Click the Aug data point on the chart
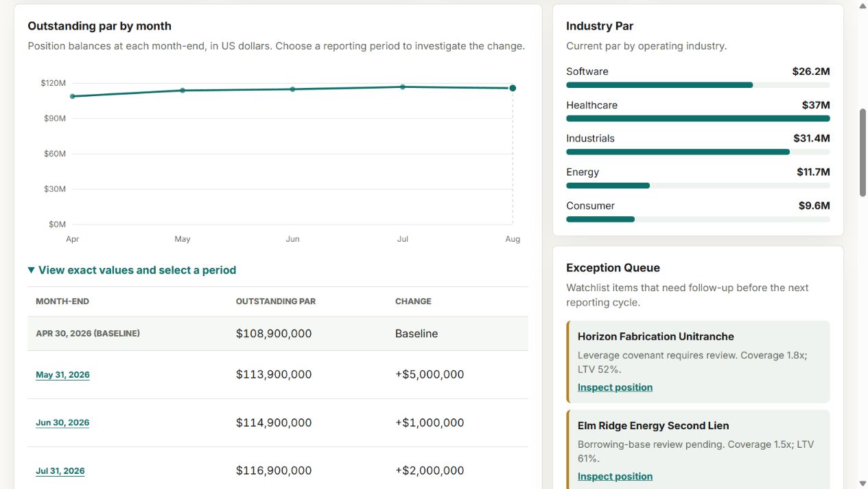Image resolution: width=868 pixels, height=489 pixels. [x=513, y=88]
